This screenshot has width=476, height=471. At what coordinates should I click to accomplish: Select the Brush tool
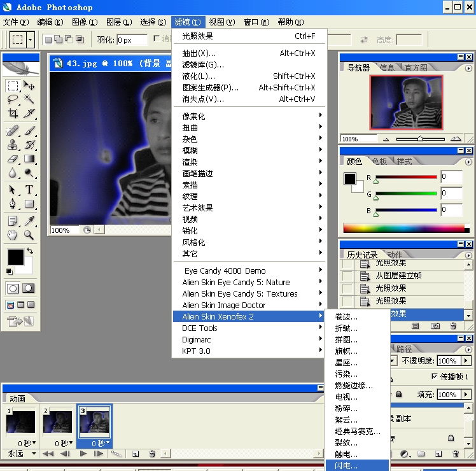click(29, 130)
